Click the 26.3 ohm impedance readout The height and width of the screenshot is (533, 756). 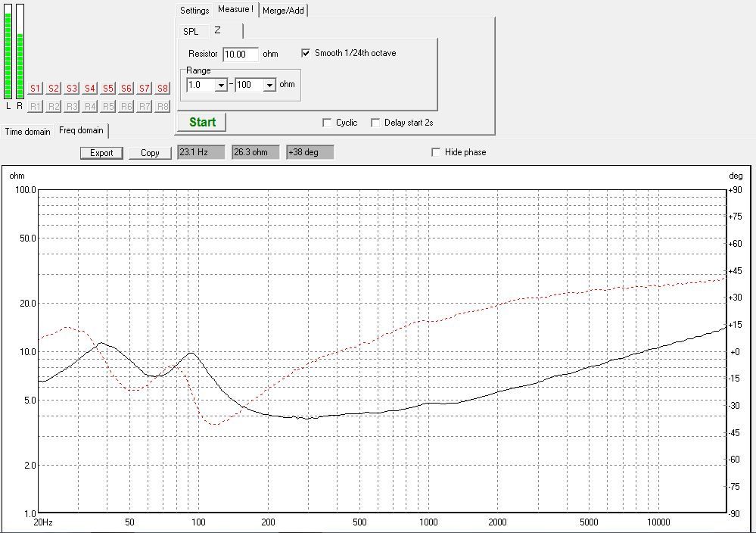[x=256, y=152]
